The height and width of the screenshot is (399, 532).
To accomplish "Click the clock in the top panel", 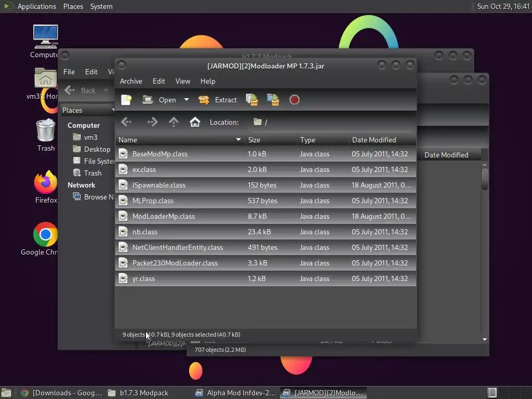I will pyautogui.click(x=503, y=6).
